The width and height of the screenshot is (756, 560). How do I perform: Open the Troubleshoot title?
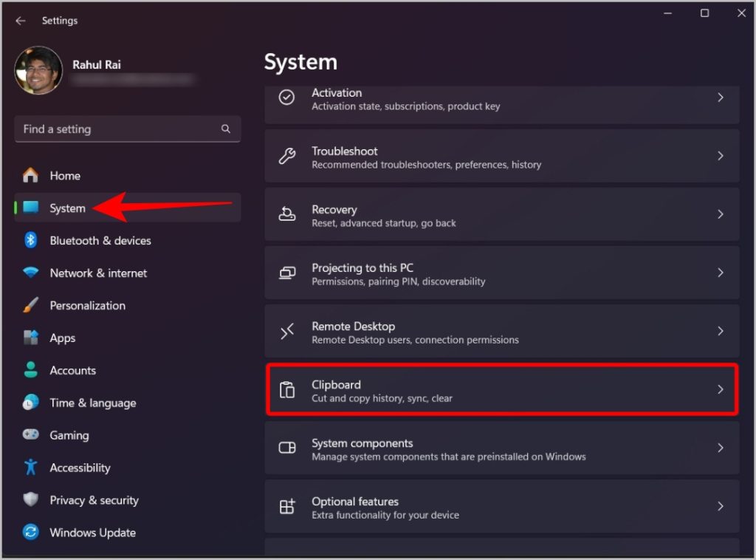344,151
